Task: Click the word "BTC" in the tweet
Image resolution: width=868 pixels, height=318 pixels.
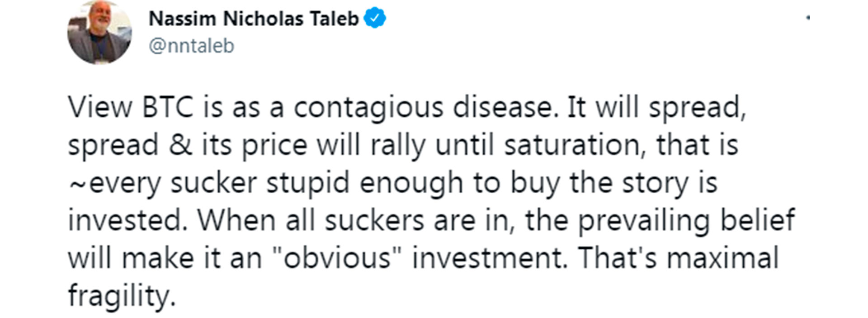Action: tap(168, 108)
